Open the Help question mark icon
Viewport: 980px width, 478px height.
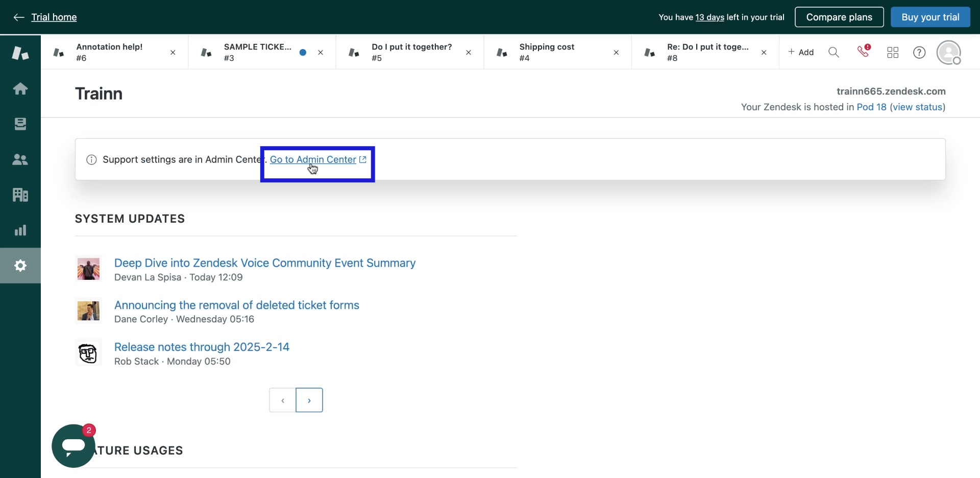click(919, 52)
